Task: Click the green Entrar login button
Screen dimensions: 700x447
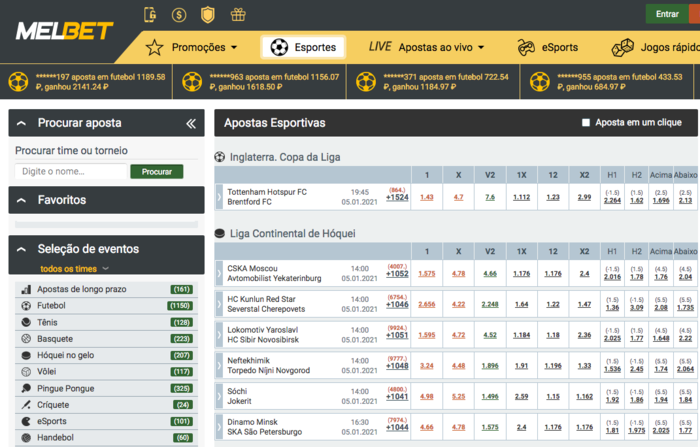Action: point(667,14)
